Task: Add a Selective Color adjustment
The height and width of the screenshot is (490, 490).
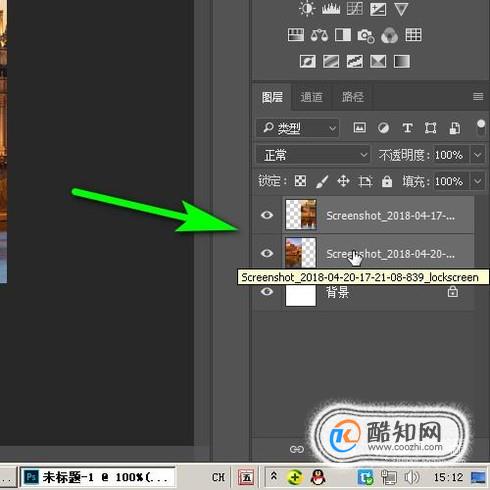Action: pos(378,61)
